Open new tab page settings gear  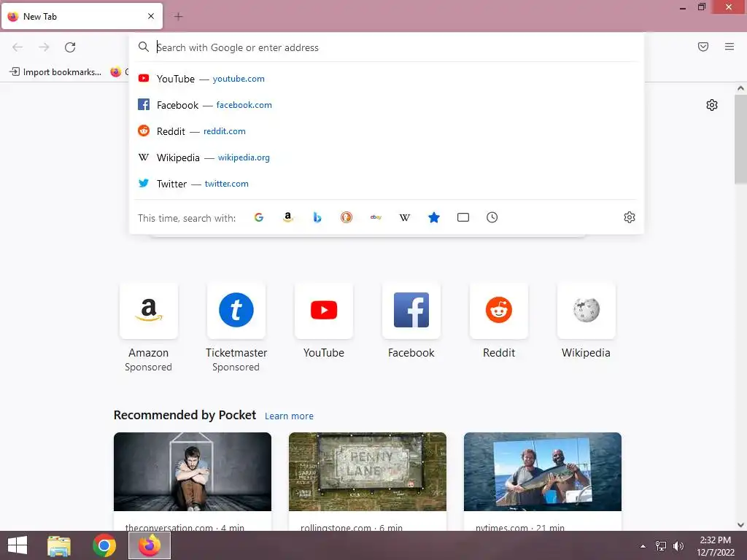712,105
